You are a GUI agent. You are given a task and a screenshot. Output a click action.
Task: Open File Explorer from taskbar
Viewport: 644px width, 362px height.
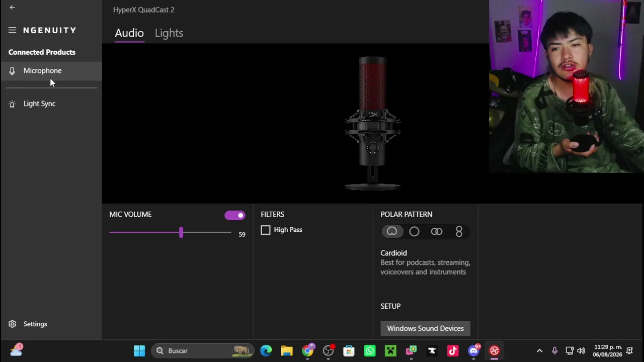tap(287, 351)
